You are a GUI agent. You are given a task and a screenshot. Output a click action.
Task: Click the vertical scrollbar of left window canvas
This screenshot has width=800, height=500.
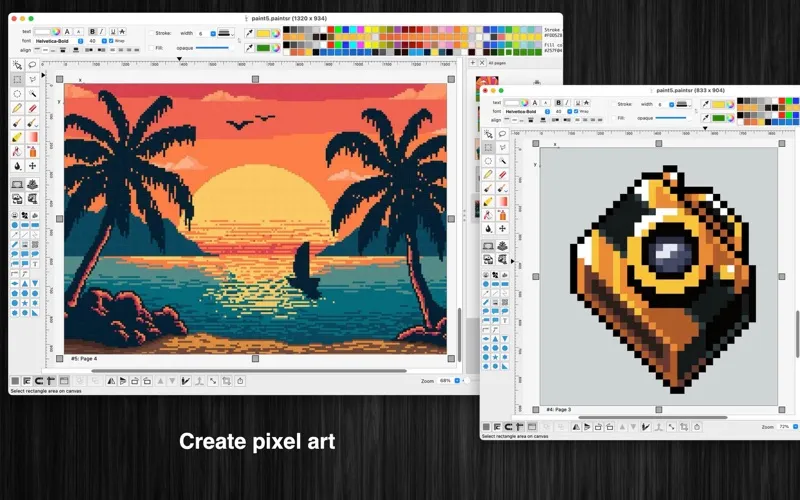pyautogui.click(x=459, y=335)
